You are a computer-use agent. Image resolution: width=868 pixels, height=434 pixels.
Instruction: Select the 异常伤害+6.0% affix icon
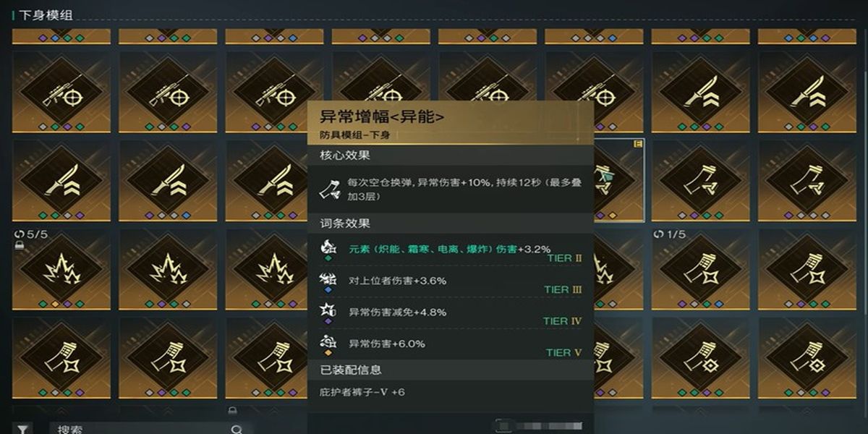[x=328, y=342]
